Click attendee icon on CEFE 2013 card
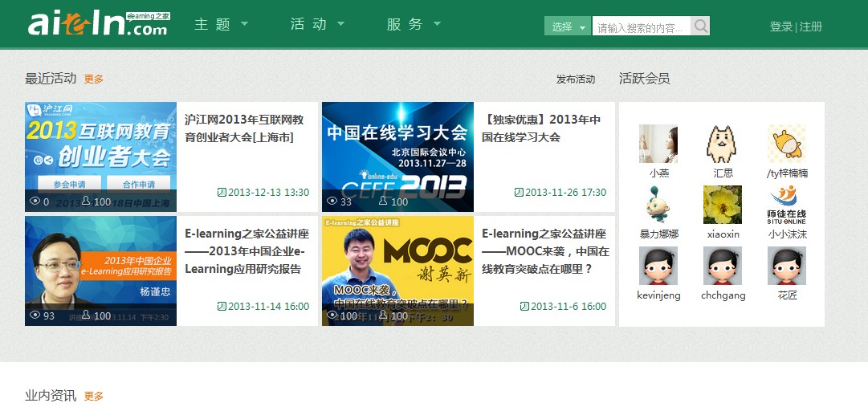This screenshot has height=411, width=868. pyautogui.click(x=383, y=201)
